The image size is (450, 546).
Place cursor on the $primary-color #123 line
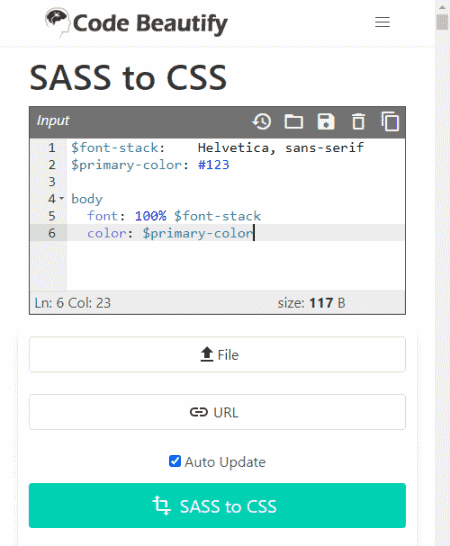point(235,164)
